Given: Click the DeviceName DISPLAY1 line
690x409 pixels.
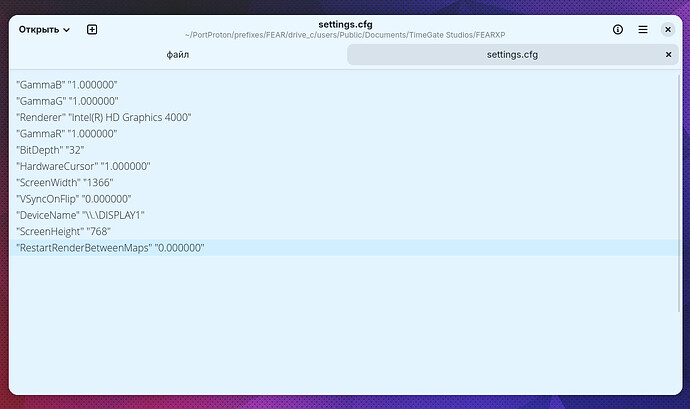Looking at the screenshot, I should point(80,215).
